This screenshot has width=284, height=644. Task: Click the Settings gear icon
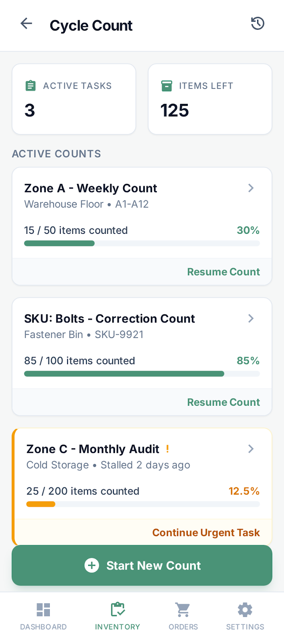tap(245, 609)
